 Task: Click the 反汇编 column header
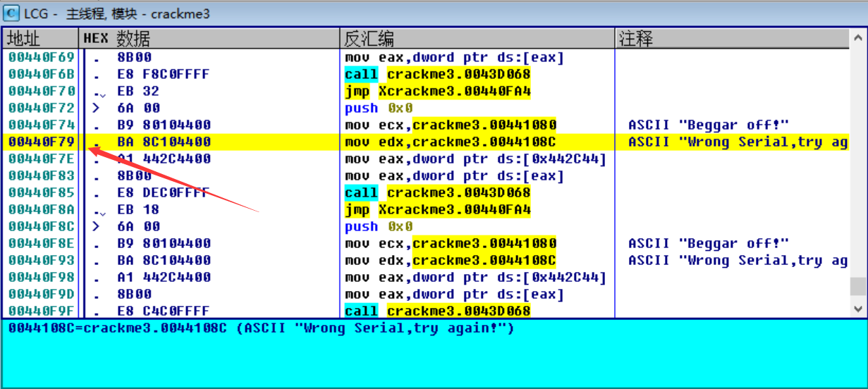(477, 39)
